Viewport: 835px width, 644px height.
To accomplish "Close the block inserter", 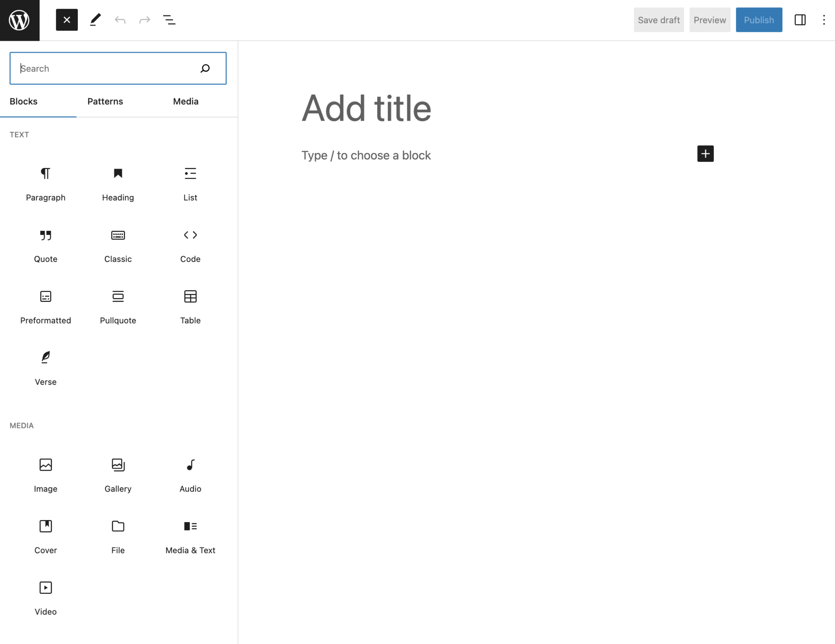I will click(66, 19).
